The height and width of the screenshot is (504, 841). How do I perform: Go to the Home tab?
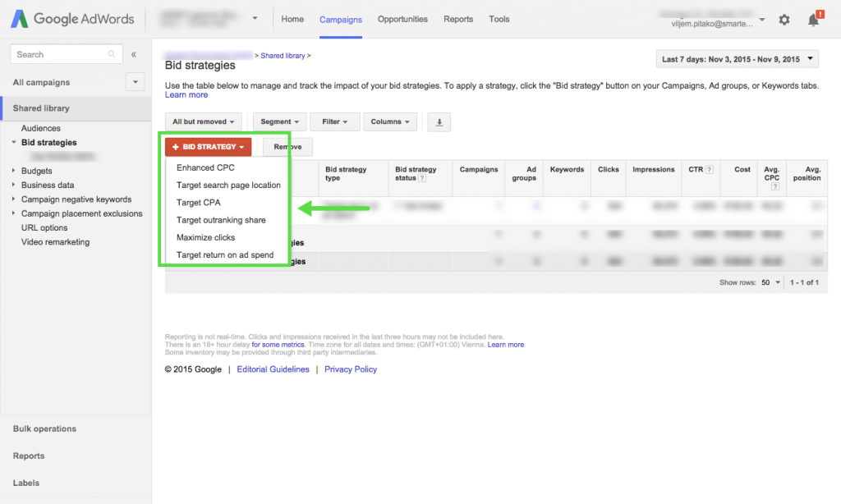pyautogui.click(x=292, y=20)
